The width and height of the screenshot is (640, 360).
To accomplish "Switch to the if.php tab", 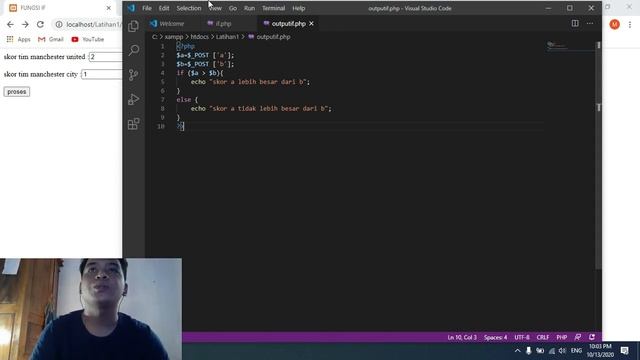I will [223, 24].
